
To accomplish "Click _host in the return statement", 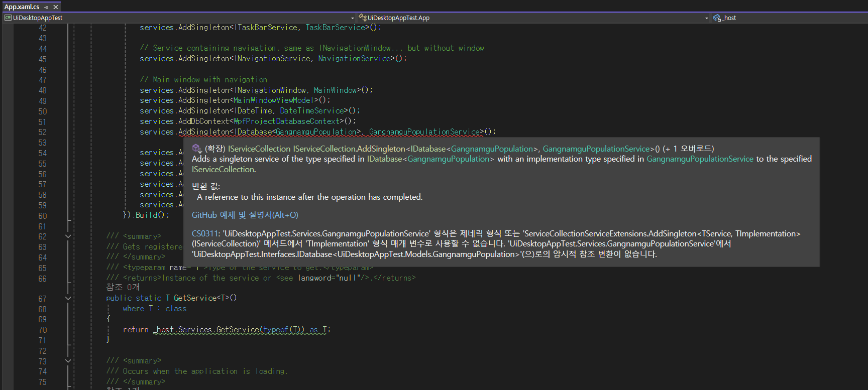I will [164, 330].
